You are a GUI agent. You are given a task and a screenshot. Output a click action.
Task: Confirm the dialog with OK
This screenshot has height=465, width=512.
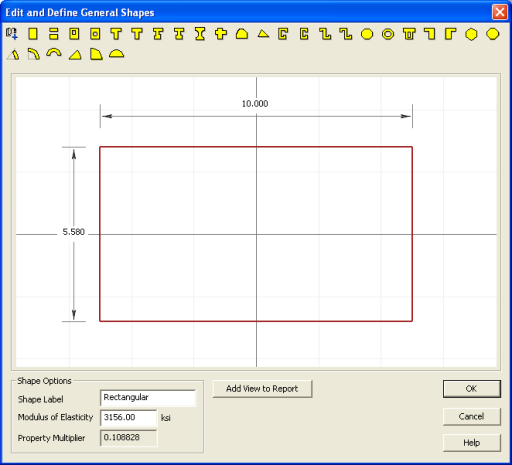[x=472, y=389]
